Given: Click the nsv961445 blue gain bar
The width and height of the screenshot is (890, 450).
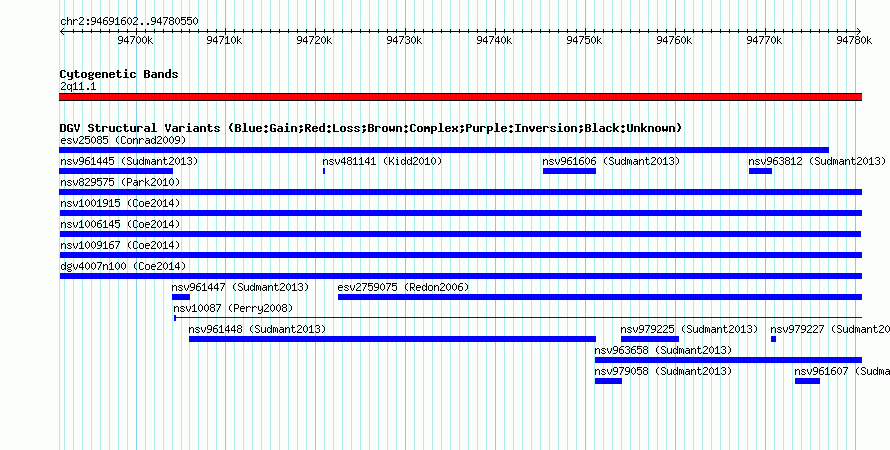Looking at the screenshot, I should click(x=116, y=171).
